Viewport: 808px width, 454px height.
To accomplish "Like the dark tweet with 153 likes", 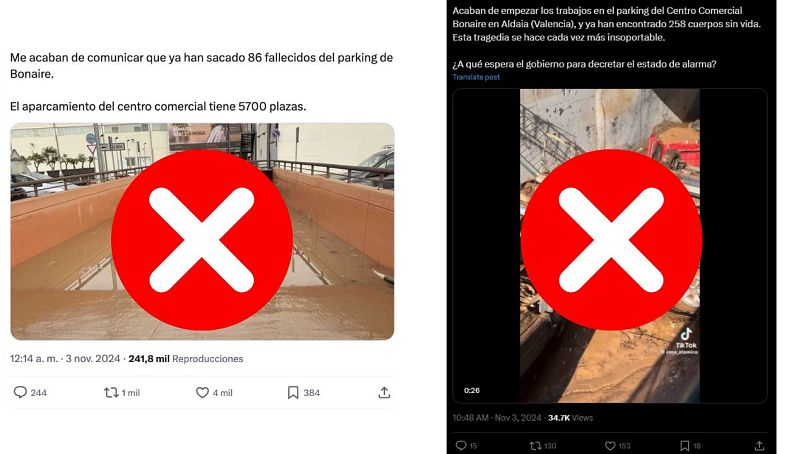I will point(610,446).
